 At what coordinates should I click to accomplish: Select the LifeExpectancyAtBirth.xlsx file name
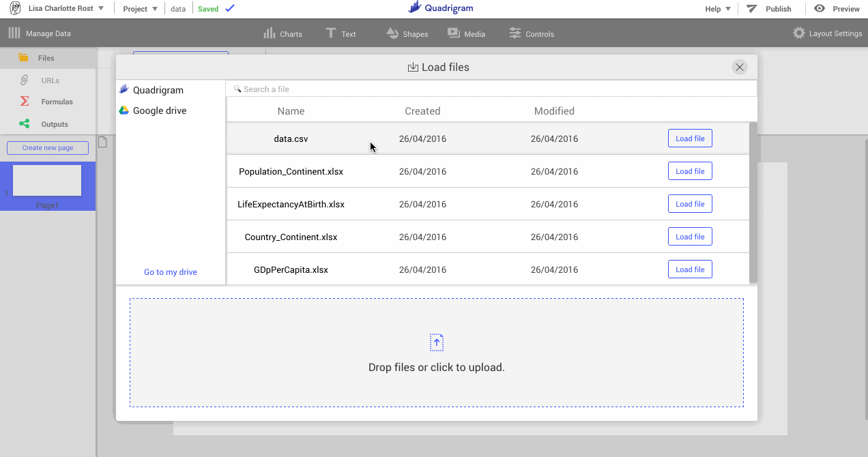pos(291,204)
